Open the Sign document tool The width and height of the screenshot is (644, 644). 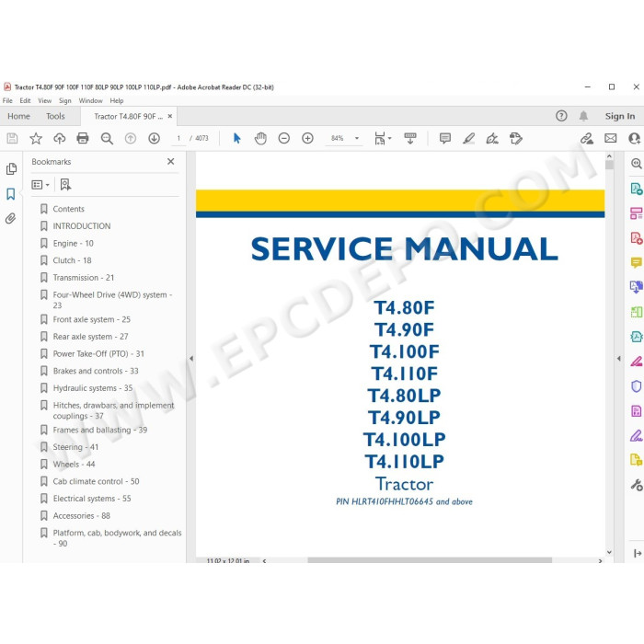492,138
